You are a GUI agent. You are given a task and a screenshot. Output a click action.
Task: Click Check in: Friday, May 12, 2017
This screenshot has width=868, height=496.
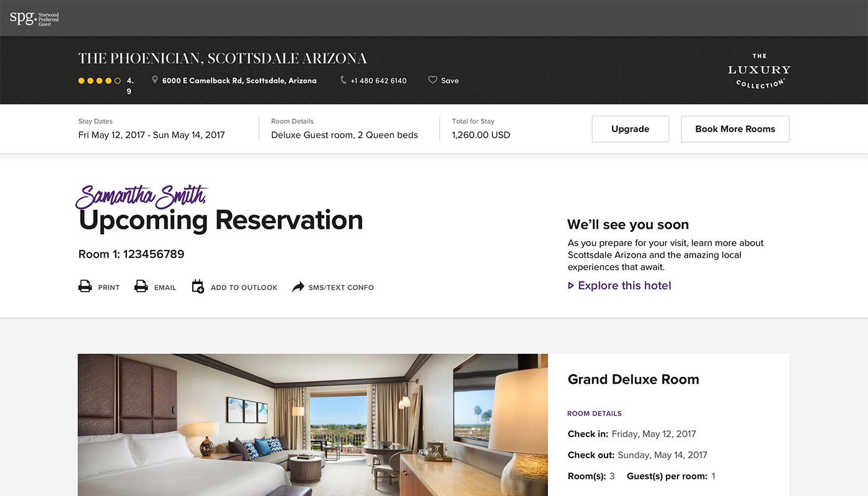[632, 434]
